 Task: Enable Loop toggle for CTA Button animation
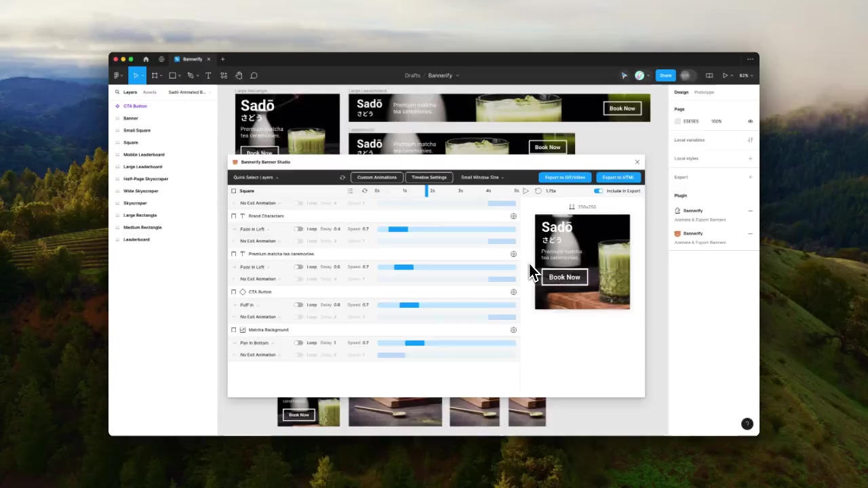(x=298, y=305)
